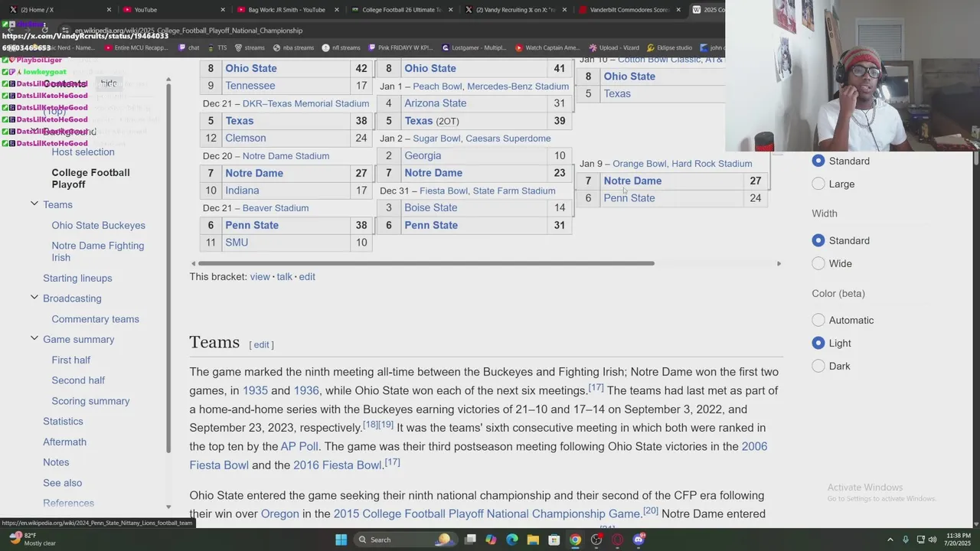980x551 pixels.
Task: Go to Ohio State Buckeyes in contents
Action: coord(98,225)
